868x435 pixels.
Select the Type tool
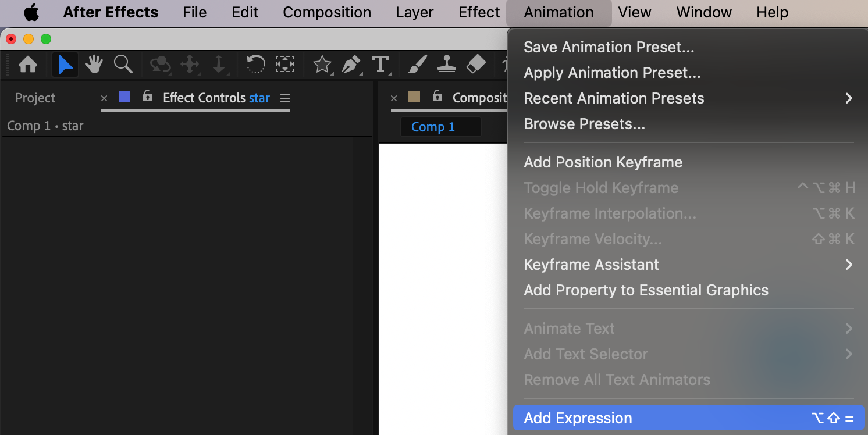tap(380, 65)
